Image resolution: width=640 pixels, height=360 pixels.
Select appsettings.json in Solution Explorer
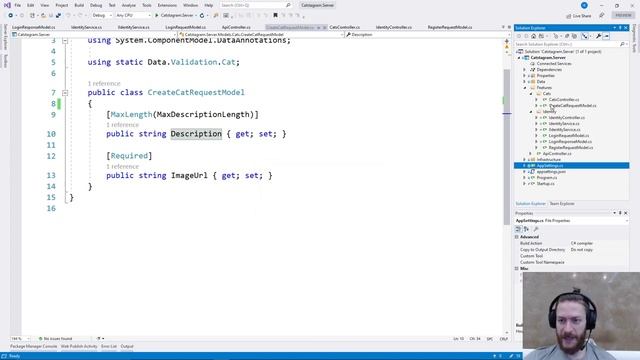(551, 172)
